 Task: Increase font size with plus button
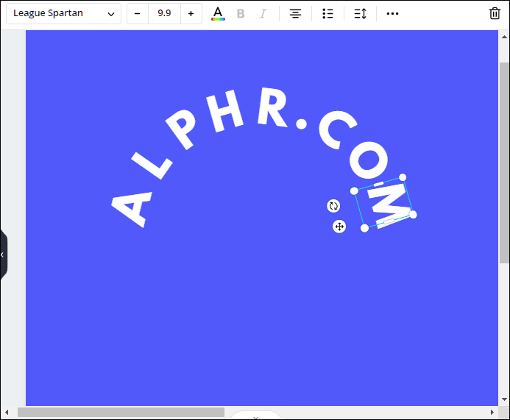191,14
